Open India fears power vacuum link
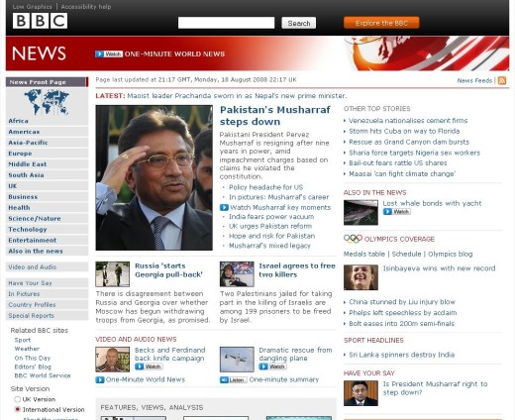This screenshot has width=515, height=420. [271, 217]
